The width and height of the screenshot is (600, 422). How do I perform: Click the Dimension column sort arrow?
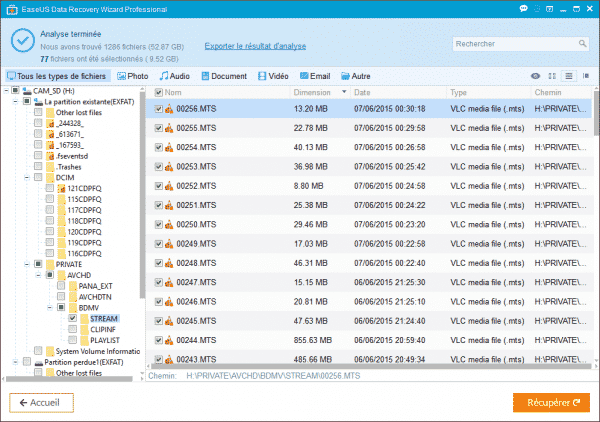coord(344,92)
